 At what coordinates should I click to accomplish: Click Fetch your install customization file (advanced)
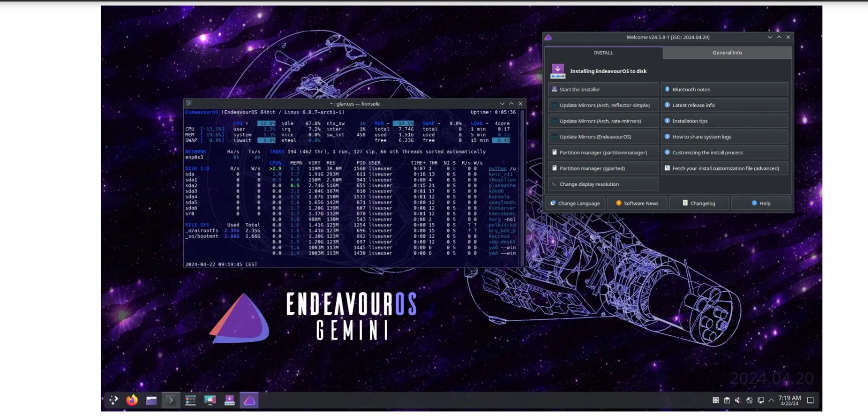724,168
